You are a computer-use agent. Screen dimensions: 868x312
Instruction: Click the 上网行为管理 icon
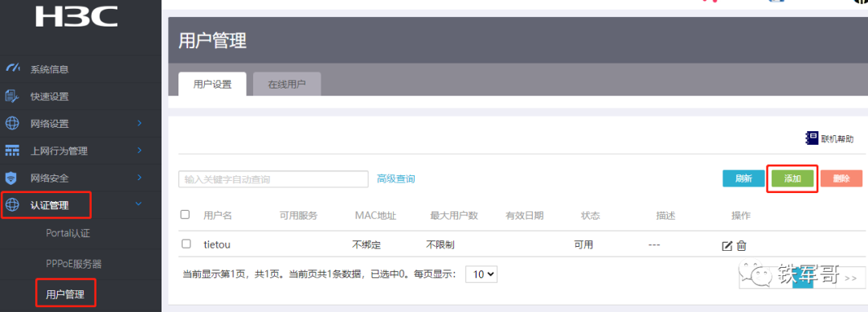click(x=12, y=150)
